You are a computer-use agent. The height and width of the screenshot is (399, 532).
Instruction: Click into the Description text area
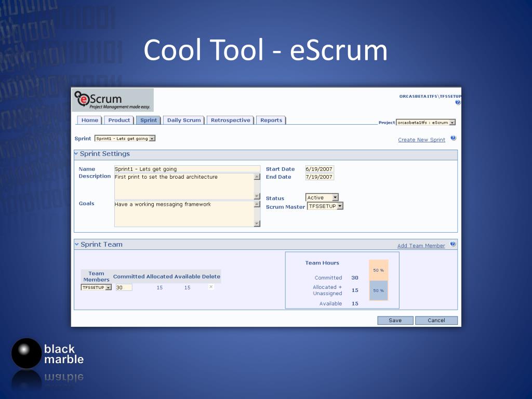[x=187, y=187]
